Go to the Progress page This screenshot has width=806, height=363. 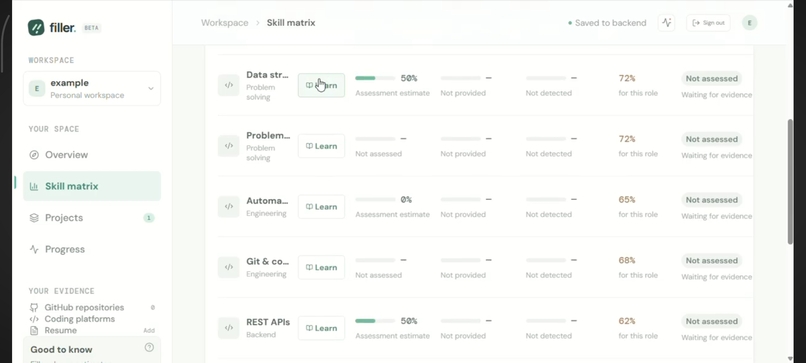tap(92, 249)
